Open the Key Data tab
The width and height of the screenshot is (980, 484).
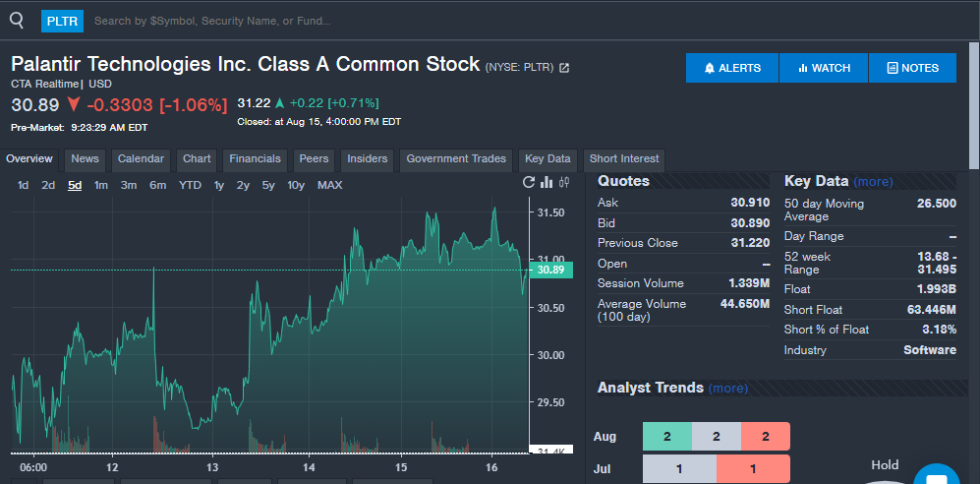(548, 158)
